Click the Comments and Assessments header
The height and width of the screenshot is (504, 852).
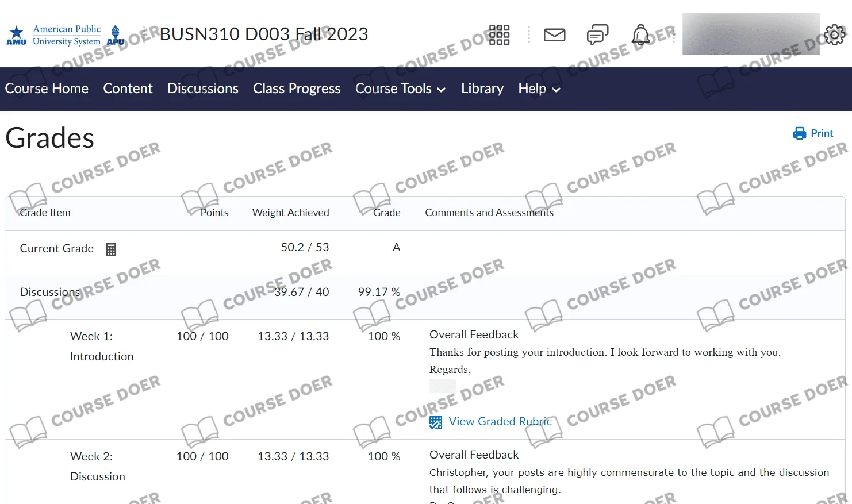click(x=489, y=213)
